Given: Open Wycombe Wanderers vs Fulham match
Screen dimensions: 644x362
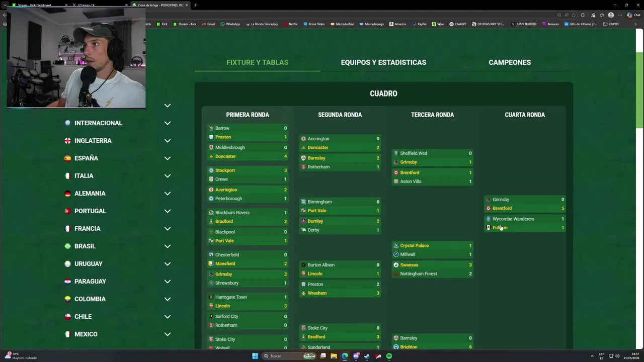Looking at the screenshot, I should coord(525,223).
